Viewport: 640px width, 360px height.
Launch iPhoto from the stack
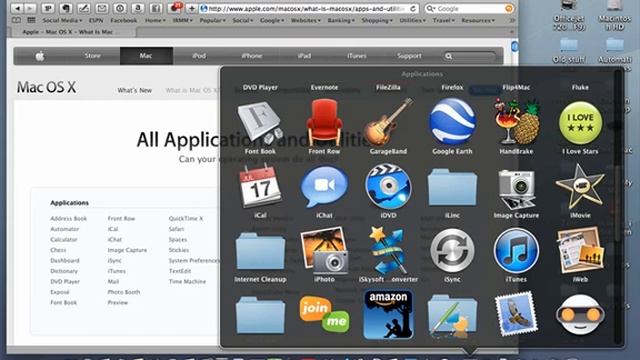pos(324,251)
